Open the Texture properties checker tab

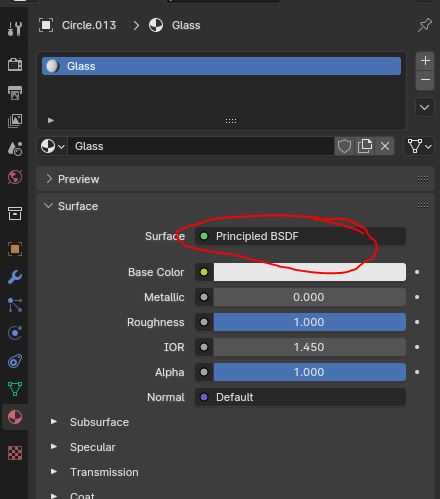(15, 453)
